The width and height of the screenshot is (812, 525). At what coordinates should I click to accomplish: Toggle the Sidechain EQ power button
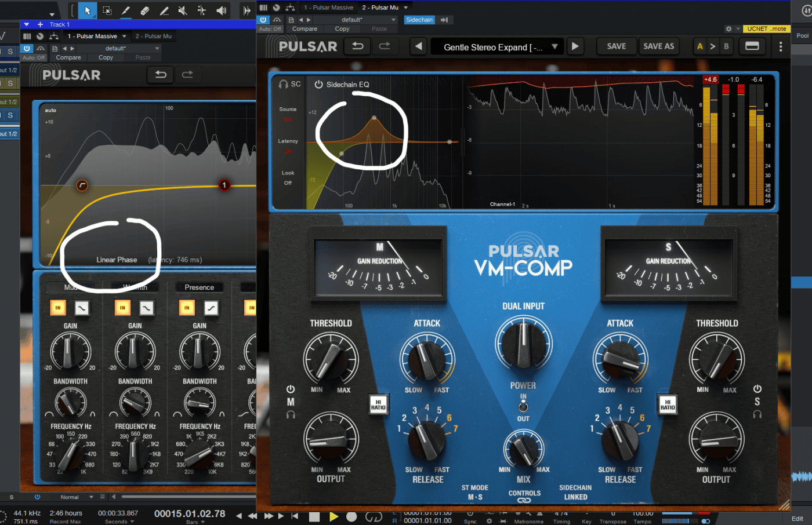click(318, 85)
